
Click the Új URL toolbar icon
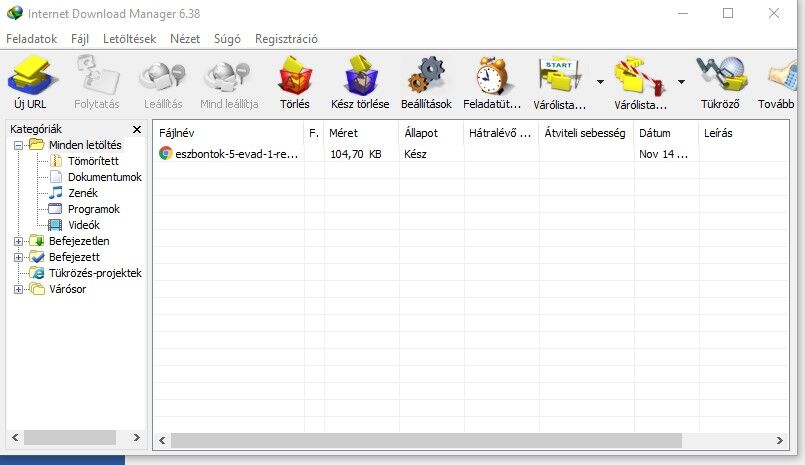[32, 76]
